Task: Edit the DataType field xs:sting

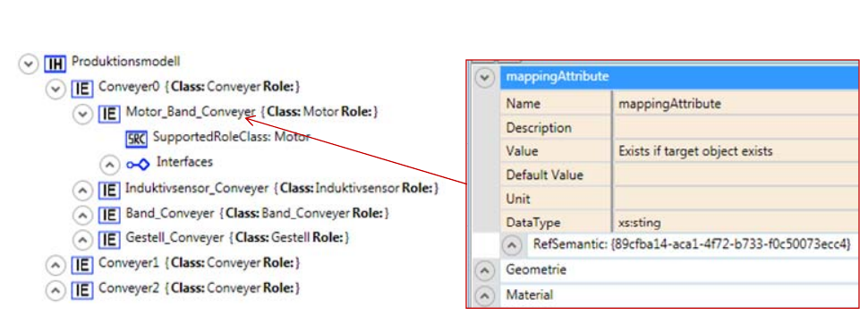Action: [736, 223]
